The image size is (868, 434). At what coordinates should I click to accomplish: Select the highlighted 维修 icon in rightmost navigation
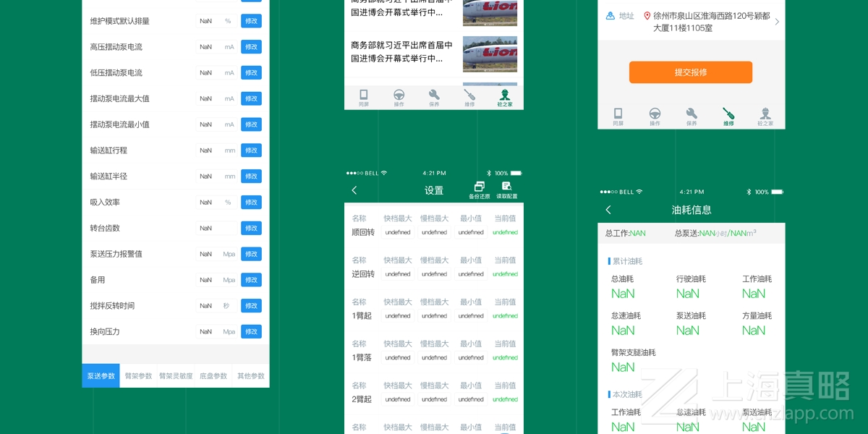coord(728,114)
